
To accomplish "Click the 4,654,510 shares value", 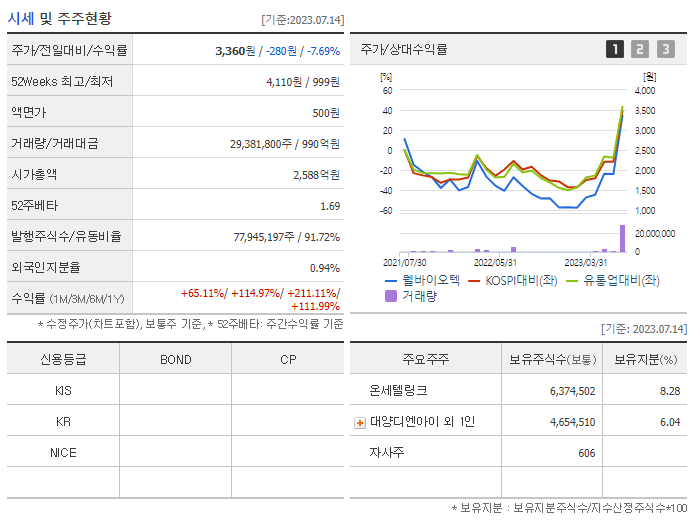I will click(572, 422).
